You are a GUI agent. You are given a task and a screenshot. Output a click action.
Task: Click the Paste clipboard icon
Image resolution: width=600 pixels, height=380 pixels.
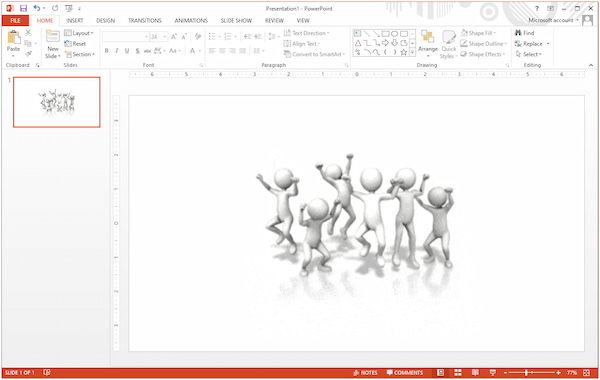[x=14, y=38]
